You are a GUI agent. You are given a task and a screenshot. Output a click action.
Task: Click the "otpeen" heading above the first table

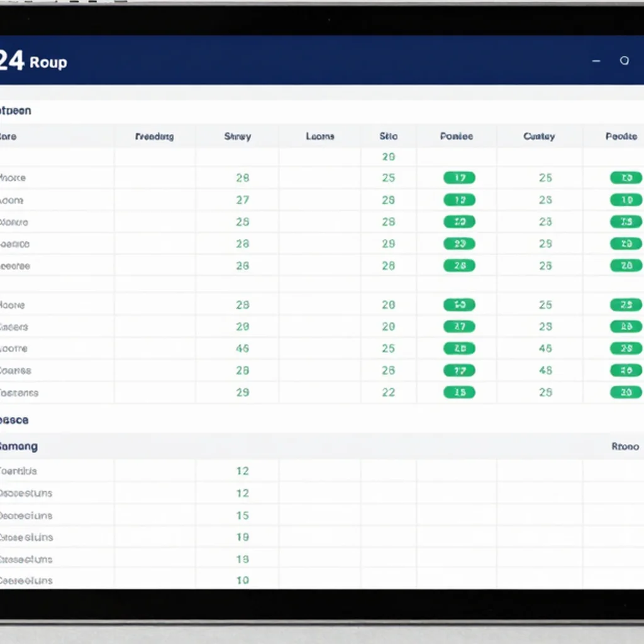point(15,111)
